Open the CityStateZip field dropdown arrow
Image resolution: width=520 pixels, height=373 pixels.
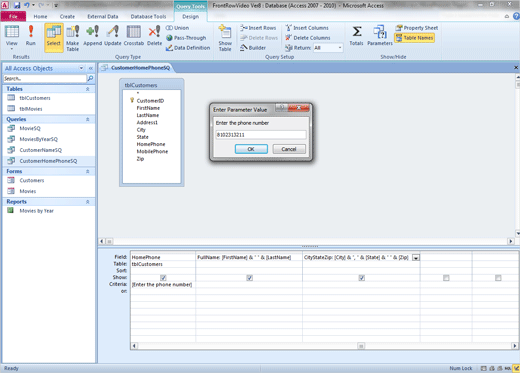(416, 258)
